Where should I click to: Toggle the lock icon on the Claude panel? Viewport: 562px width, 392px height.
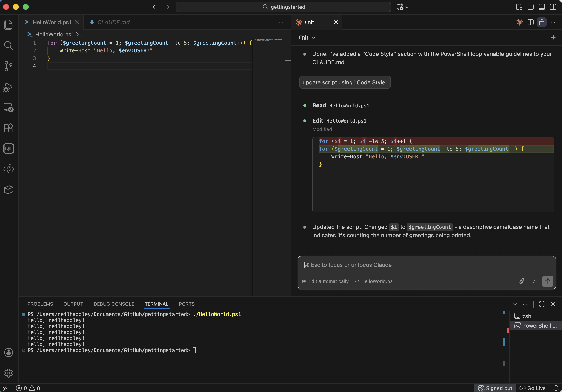coord(542,22)
